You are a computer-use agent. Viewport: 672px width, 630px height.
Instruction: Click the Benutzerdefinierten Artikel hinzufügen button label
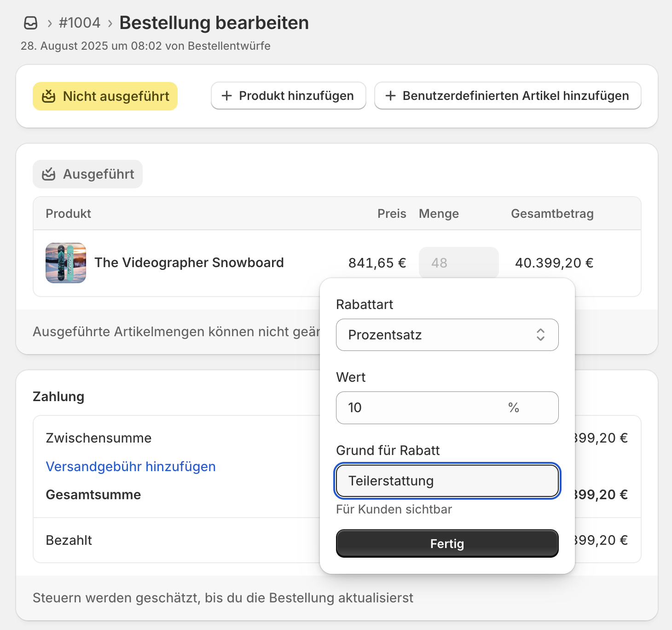pyautogui.click(x=516, y=96)
